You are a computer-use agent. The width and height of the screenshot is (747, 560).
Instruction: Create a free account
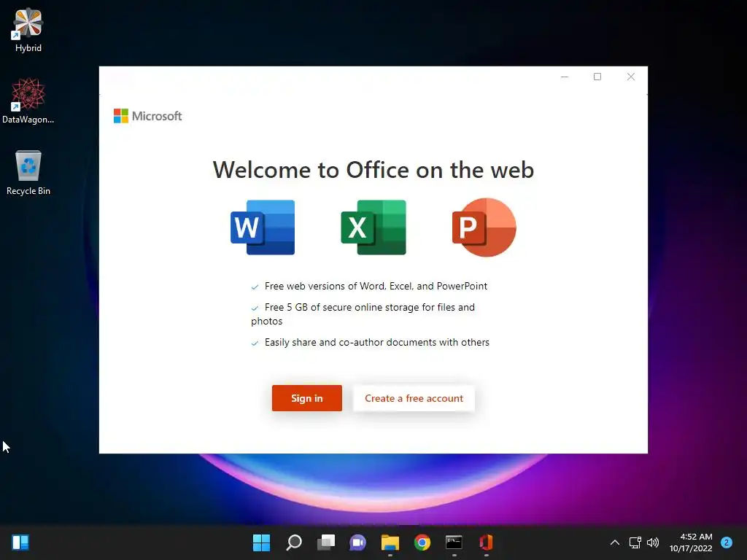pyautogui.click(x=414, y=398)
